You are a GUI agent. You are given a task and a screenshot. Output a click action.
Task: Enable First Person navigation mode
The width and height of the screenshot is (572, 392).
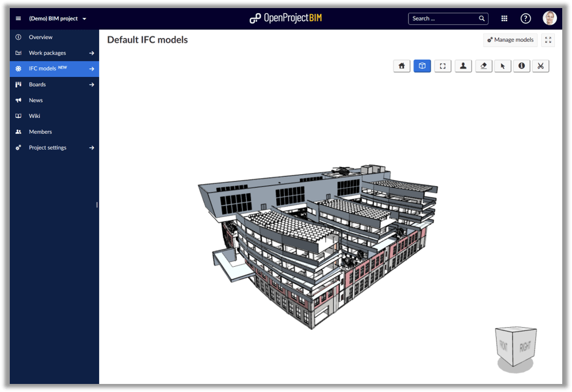(x=463, y=66)
